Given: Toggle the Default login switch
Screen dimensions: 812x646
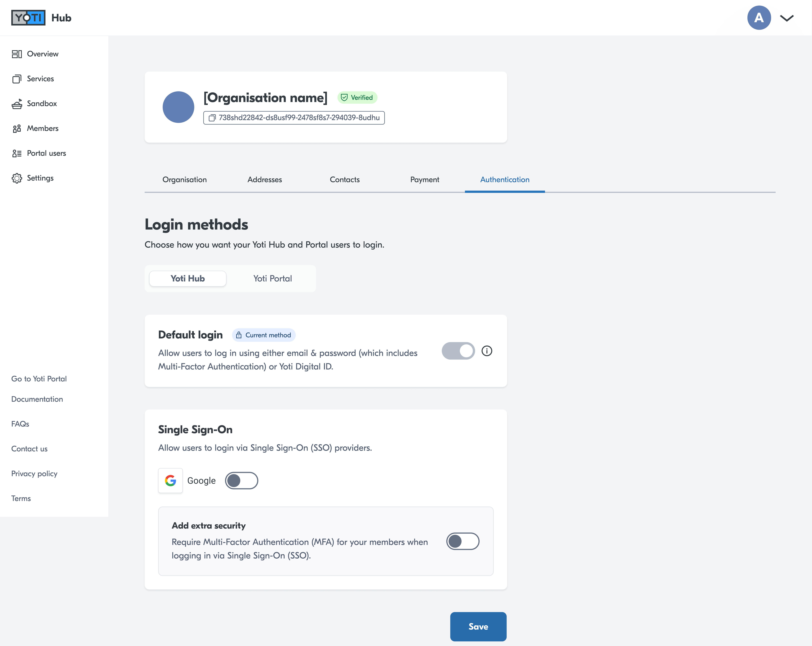Looking at the screenshot, I should (458, 351).
